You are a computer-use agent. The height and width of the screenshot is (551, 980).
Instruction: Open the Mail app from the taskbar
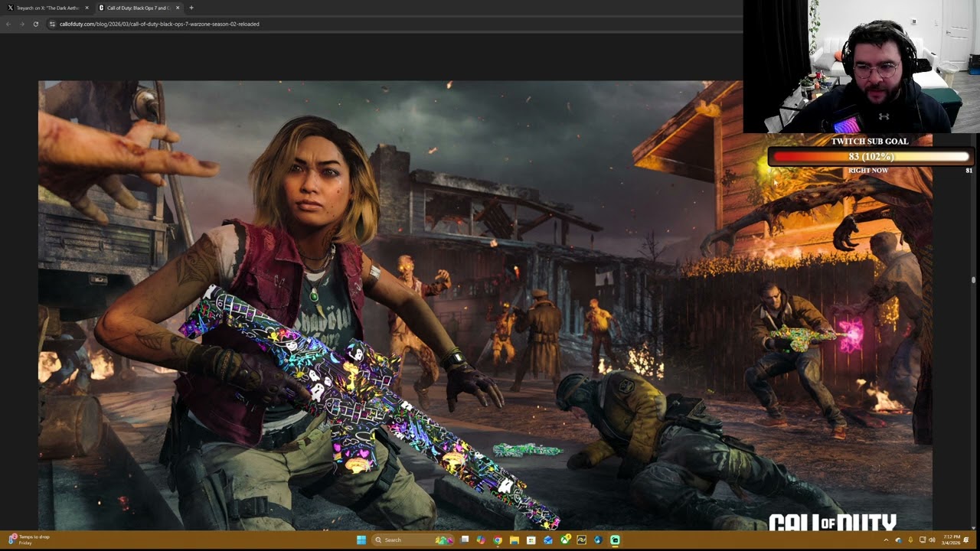click(x=548, y=540)
